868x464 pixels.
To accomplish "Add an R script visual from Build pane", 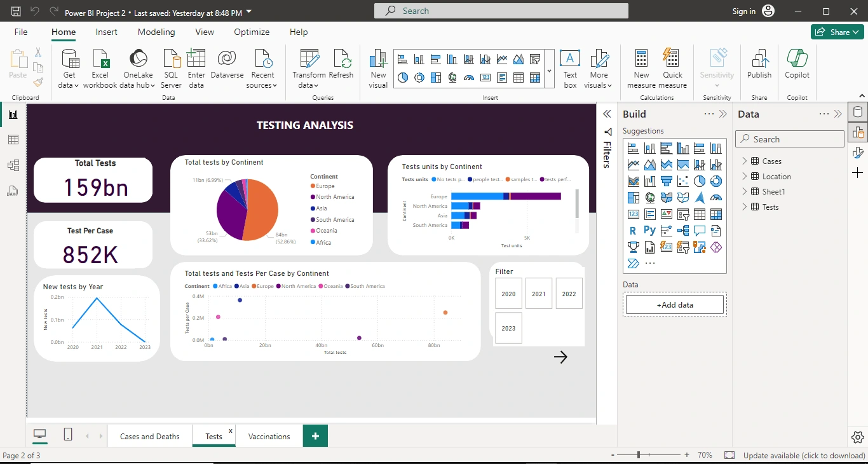I will (634, 231).
